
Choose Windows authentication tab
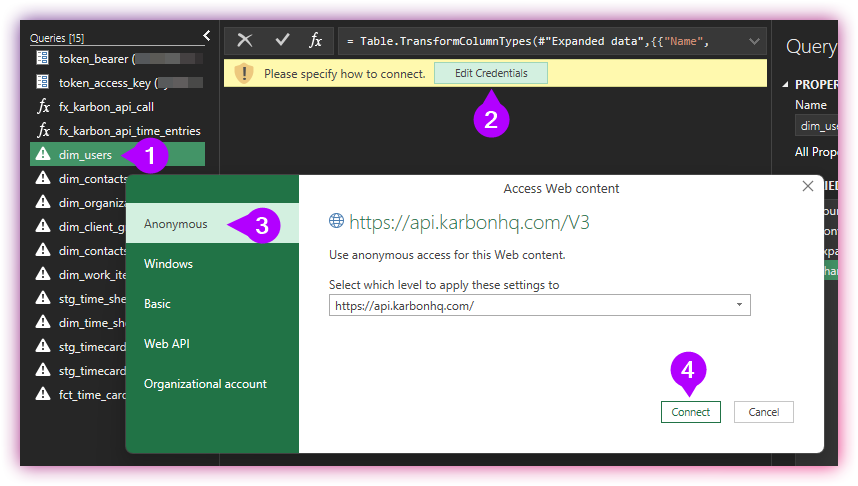212,263
